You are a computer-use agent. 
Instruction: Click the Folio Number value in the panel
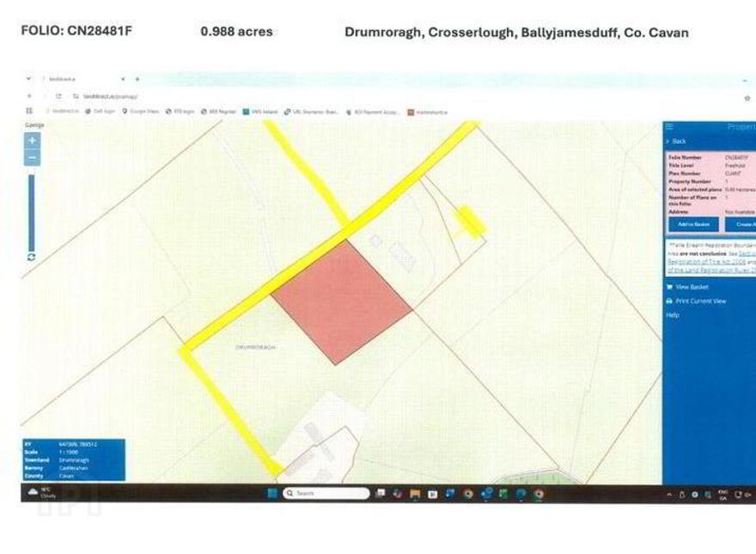pos(737,158)
